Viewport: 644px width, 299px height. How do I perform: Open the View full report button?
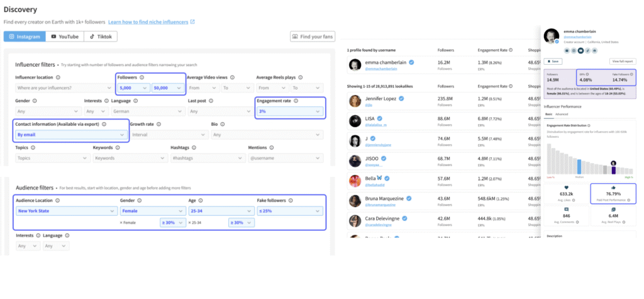[621, 61]
